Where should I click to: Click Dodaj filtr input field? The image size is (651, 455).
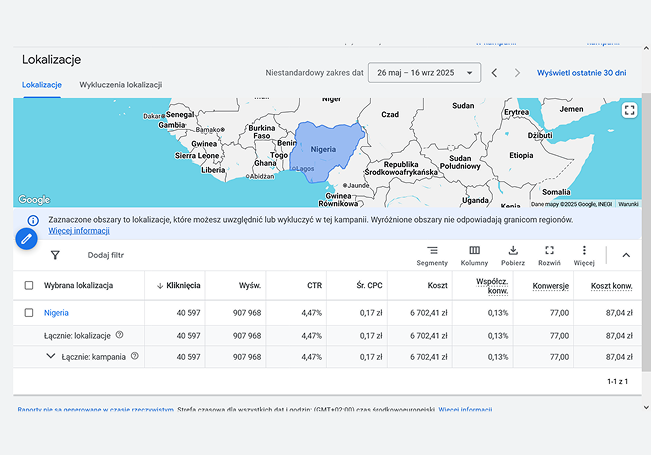click(106, 255)
